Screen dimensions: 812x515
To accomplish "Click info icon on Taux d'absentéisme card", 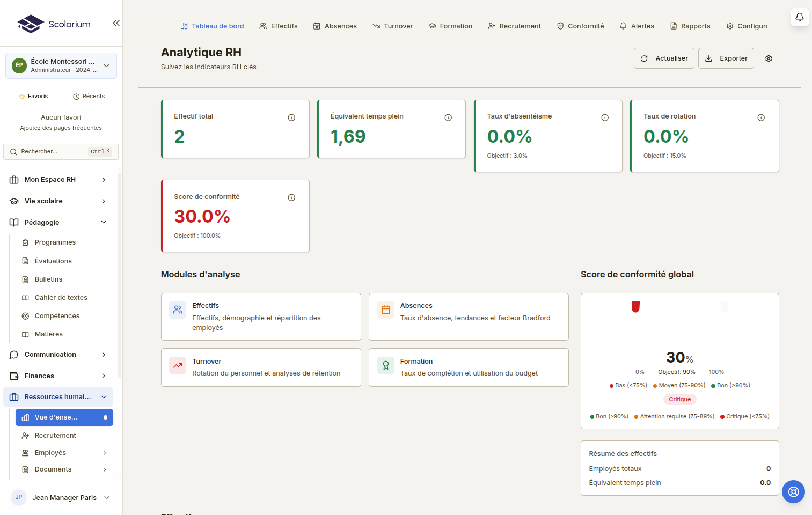I will click(604, 117).
